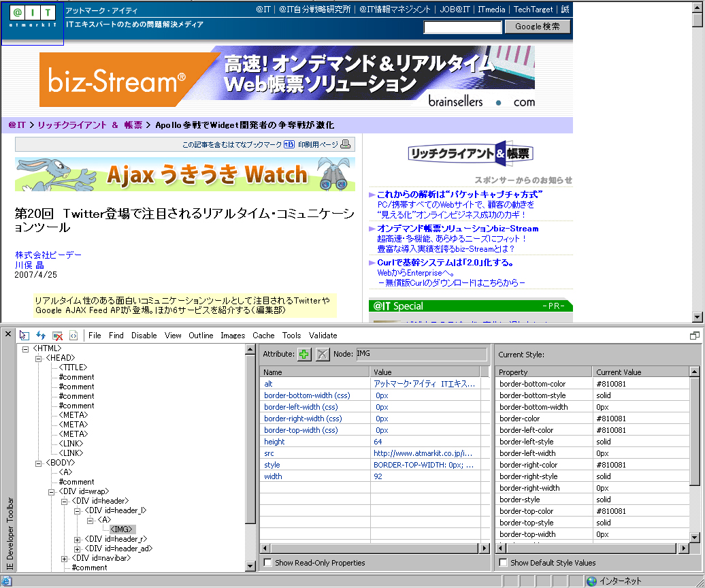Screen dimensions: 705x588
Task: Click the printer icon for print page
Action: (x=345, y=144)
